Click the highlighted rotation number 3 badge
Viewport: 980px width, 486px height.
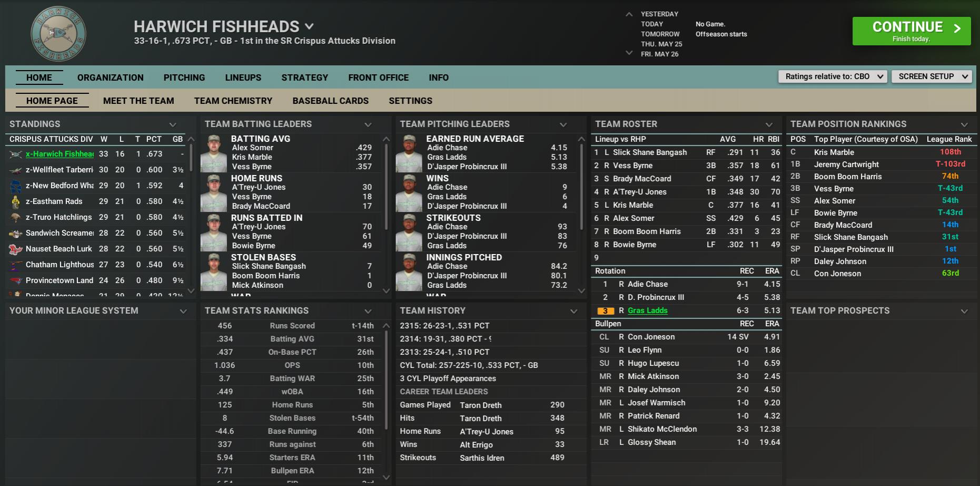pos(606,311)
